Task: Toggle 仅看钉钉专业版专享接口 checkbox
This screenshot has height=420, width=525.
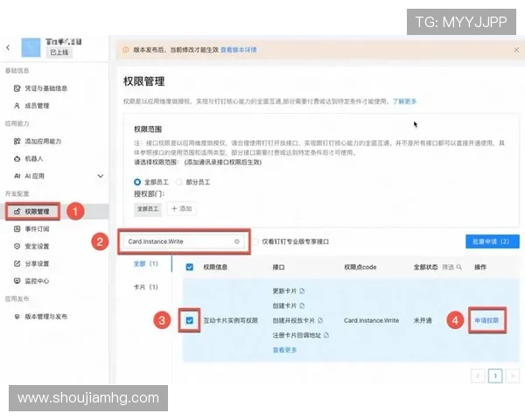Action: coord(255,241)
